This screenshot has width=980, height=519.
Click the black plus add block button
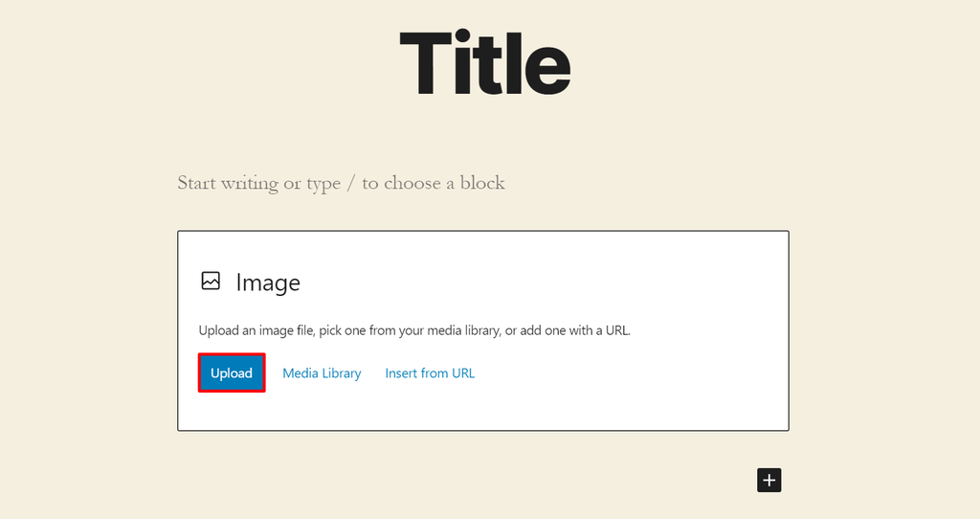pos(769,480)
